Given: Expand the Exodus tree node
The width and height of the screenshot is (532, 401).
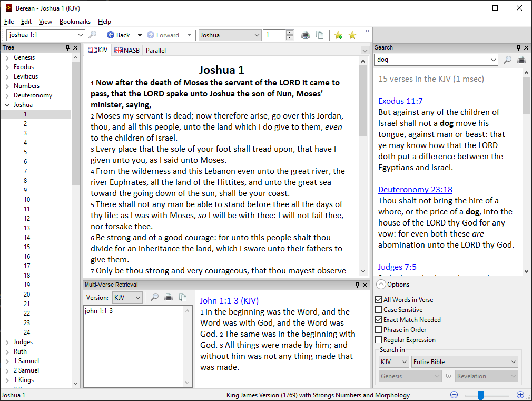Looking at the screenshot, I should (7, 67).
